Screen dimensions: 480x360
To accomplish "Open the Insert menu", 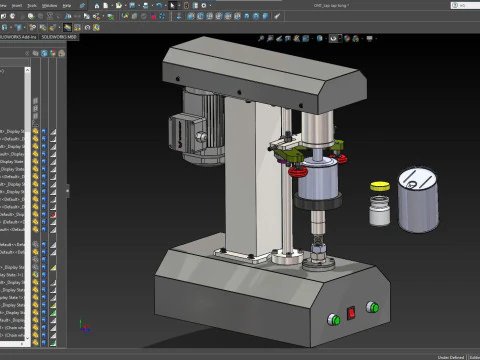I will click(x=17, y=6).
